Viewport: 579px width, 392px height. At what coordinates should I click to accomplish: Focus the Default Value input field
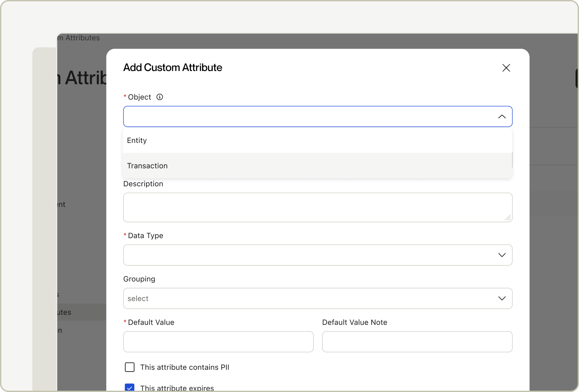point(218,341)
